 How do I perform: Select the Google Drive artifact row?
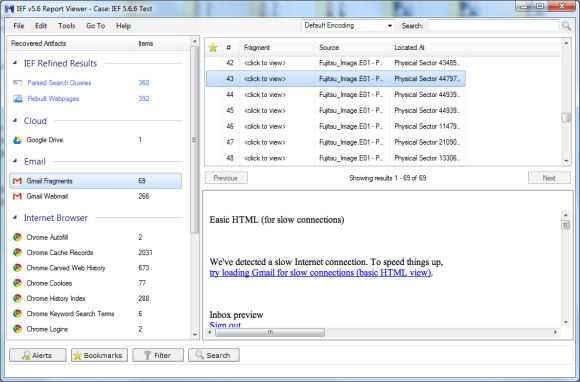click(x=95, y=140)
